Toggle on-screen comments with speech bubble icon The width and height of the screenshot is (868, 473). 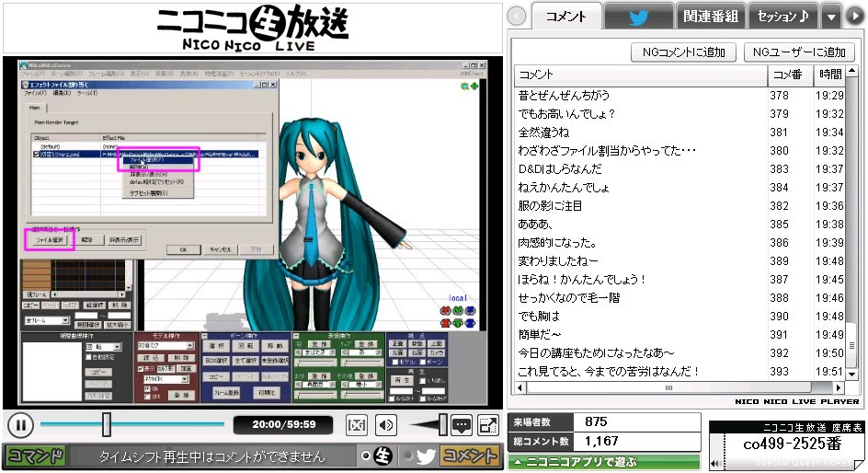tap(462, 425)
